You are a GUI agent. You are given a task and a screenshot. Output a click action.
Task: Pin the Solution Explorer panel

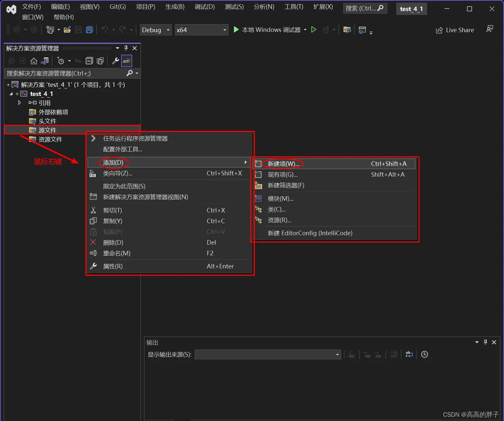126,48
